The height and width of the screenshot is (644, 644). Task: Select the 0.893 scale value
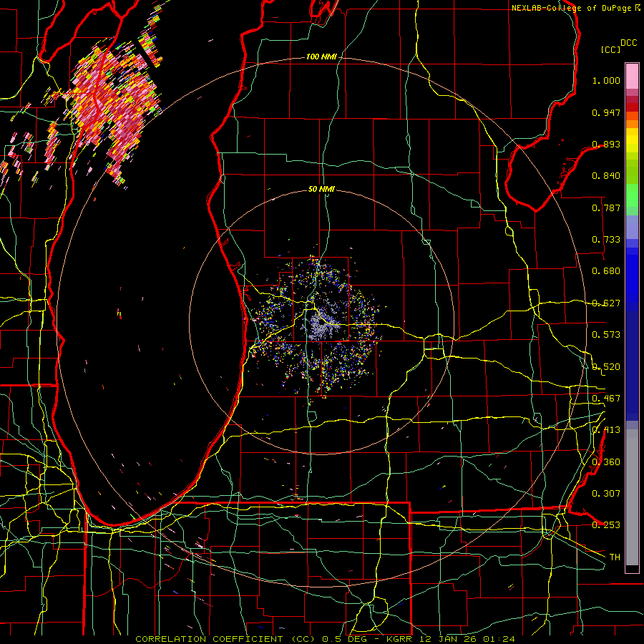[606, 144]
